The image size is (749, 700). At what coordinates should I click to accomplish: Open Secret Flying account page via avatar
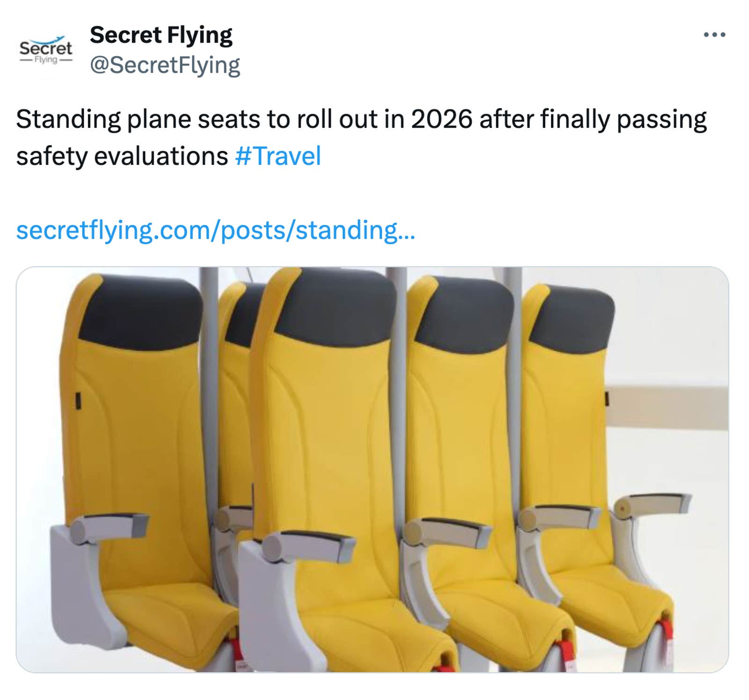(x=46, y=49)
